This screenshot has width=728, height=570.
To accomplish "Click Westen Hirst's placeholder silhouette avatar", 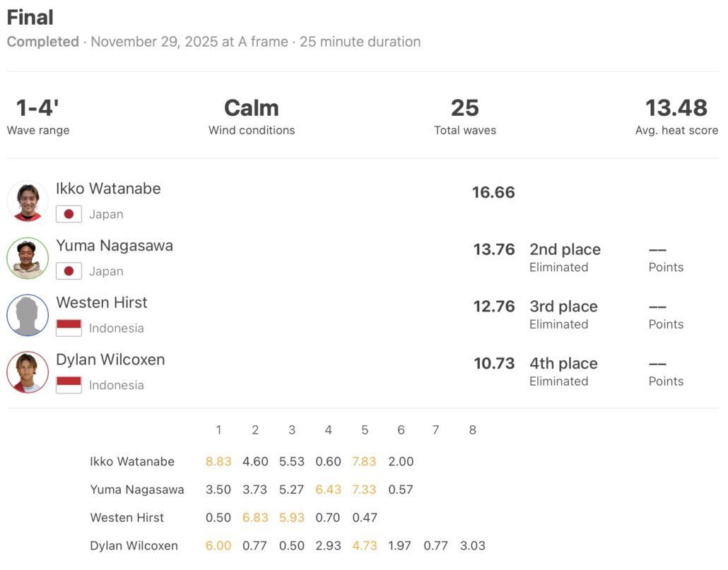I will click(28, 315).
